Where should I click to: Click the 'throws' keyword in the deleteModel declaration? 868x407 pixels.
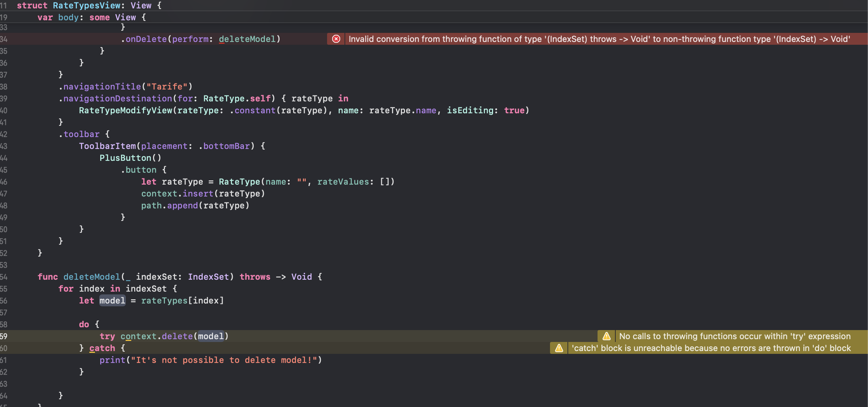coord(255,277)
